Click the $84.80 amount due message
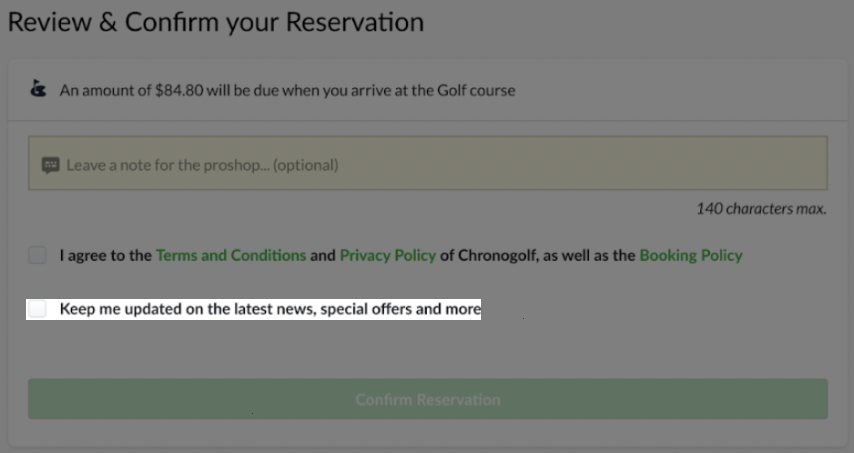 point(287,90)
